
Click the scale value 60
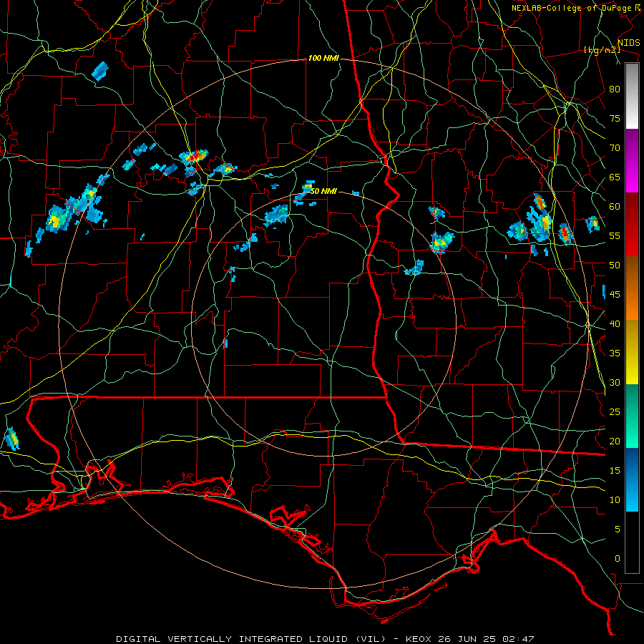point(615,207)
